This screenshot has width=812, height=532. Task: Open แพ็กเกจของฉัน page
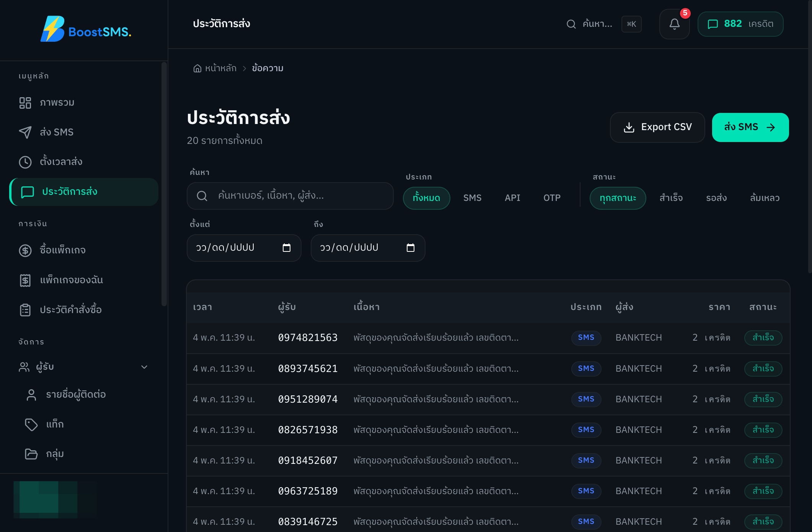pyautogui.click(x=84, y=280)
